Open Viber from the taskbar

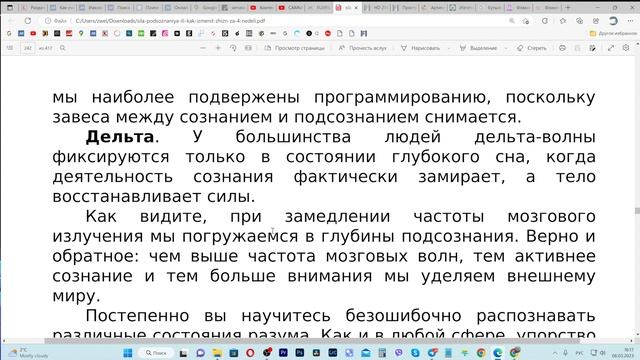pos(398,353)
